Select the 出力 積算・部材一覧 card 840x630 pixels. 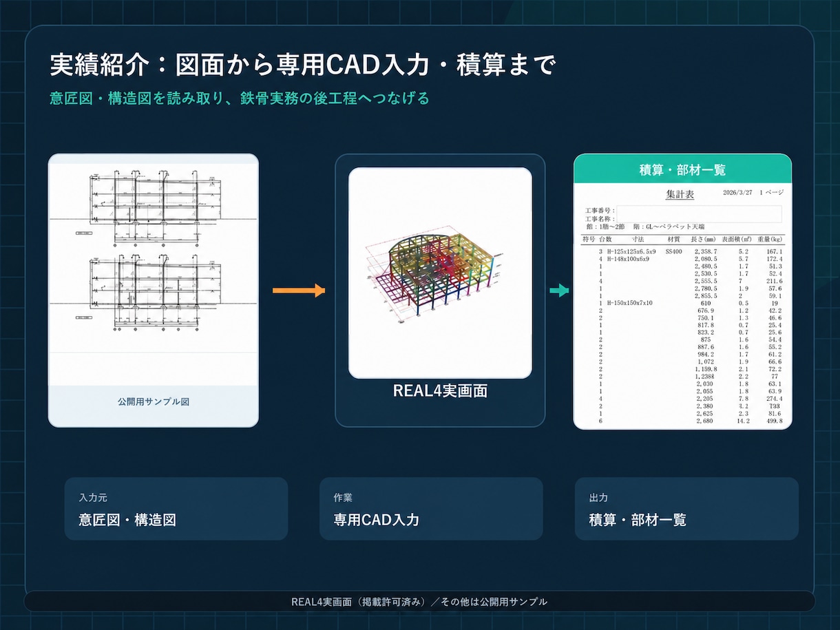[686, 509]
